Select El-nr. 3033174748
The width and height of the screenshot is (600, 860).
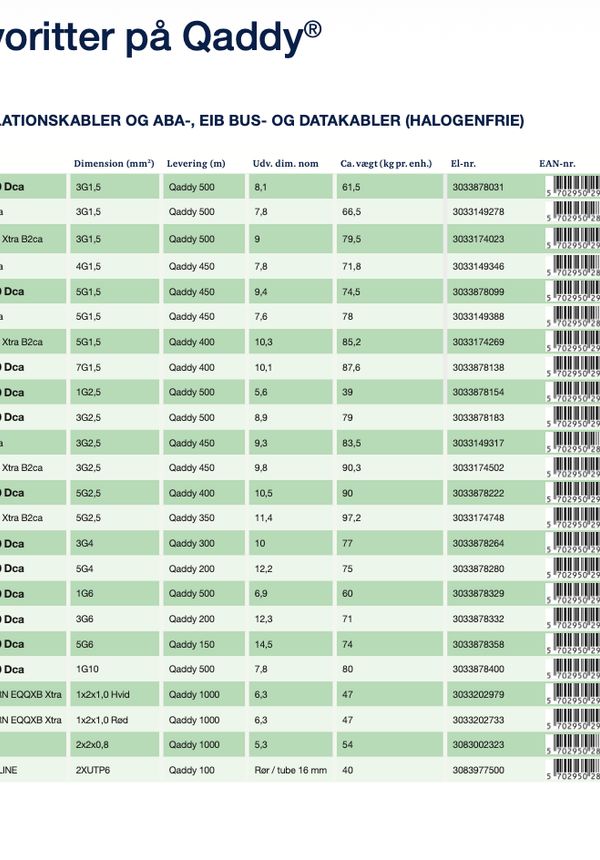(478, 518)
